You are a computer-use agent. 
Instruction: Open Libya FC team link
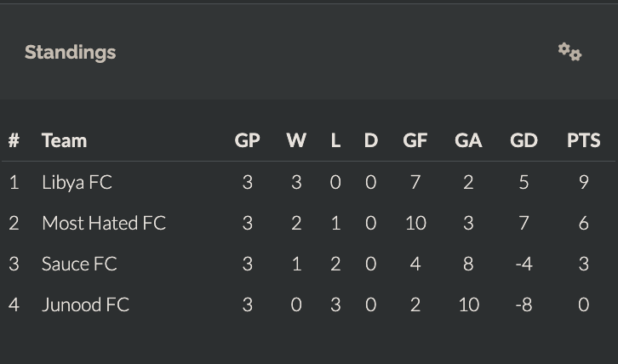(x=77, y=182)
